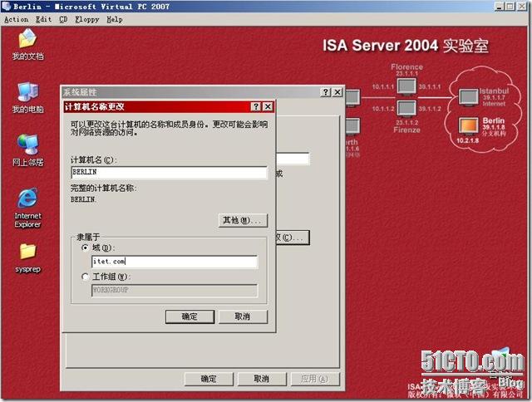This screenshot has width=532, height=402.
Task: Close the 系统属性 window
Action: coord(337,92)
